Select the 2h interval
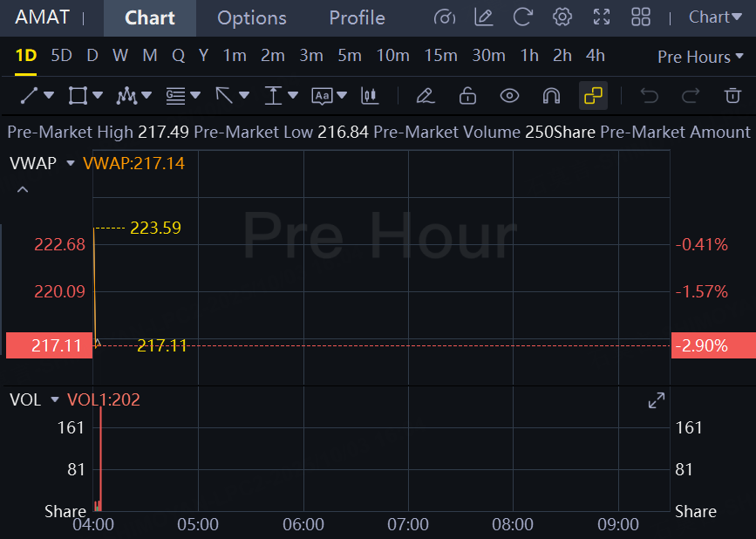 [562, 56]
